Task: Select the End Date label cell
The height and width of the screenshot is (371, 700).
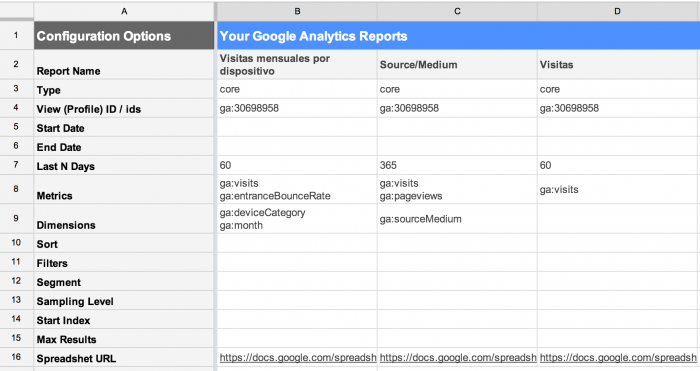Action: pyautogui.click(x=124, y=147)
